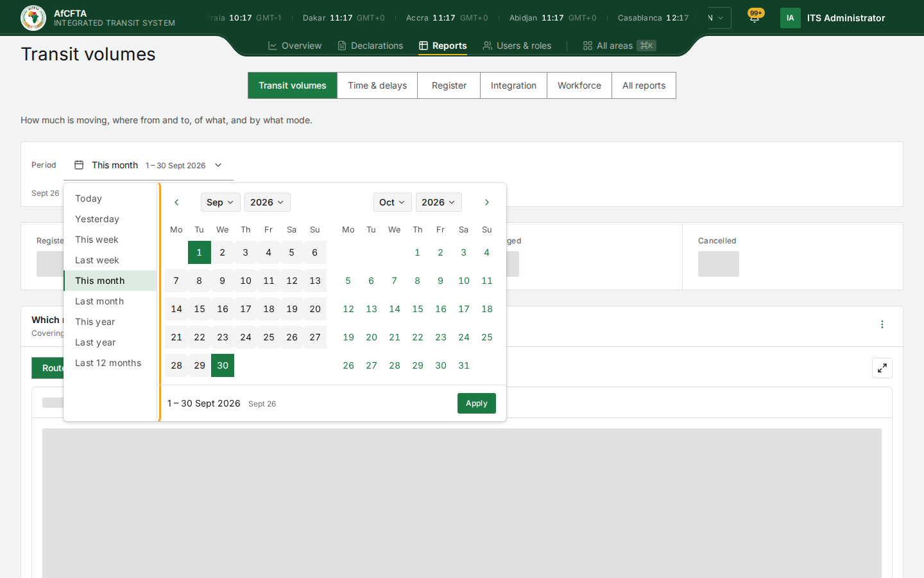The image size is (924, 578).
Task: Choose the Yesterday preset
Action: tap(110, 219)
